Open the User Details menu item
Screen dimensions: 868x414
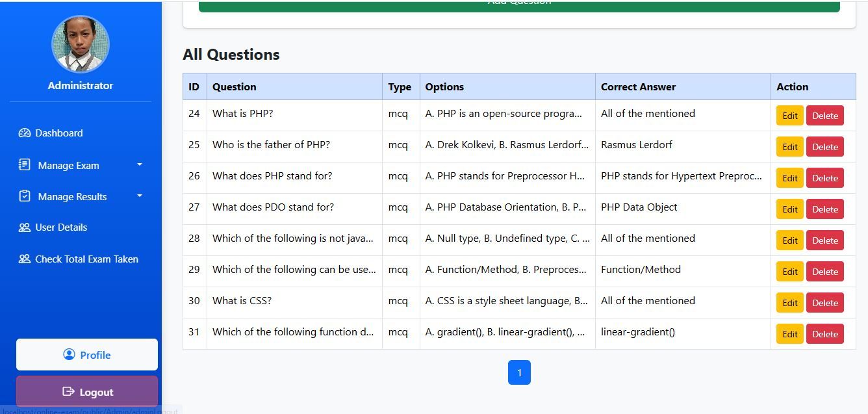(x=61, y=227)
